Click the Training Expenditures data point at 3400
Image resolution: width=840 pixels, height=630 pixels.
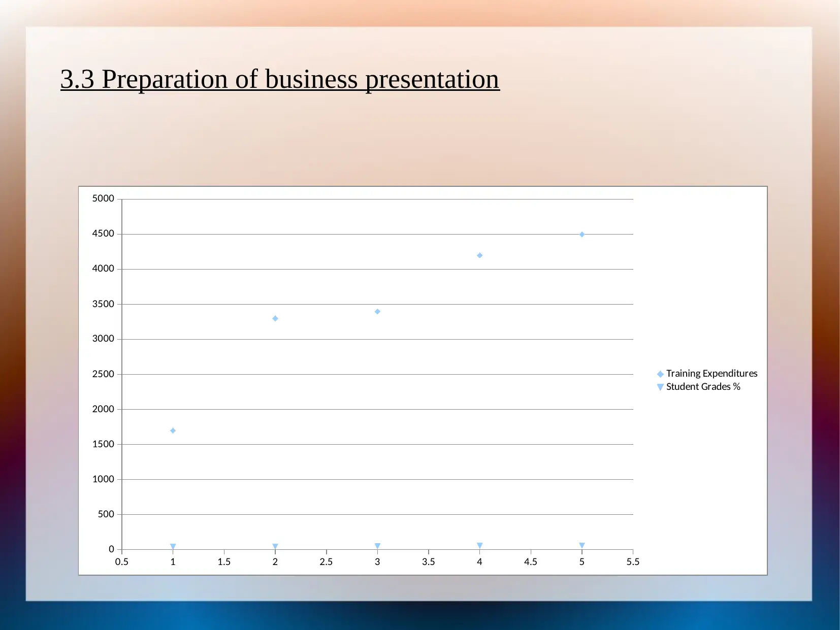click(x=377, y=311)
